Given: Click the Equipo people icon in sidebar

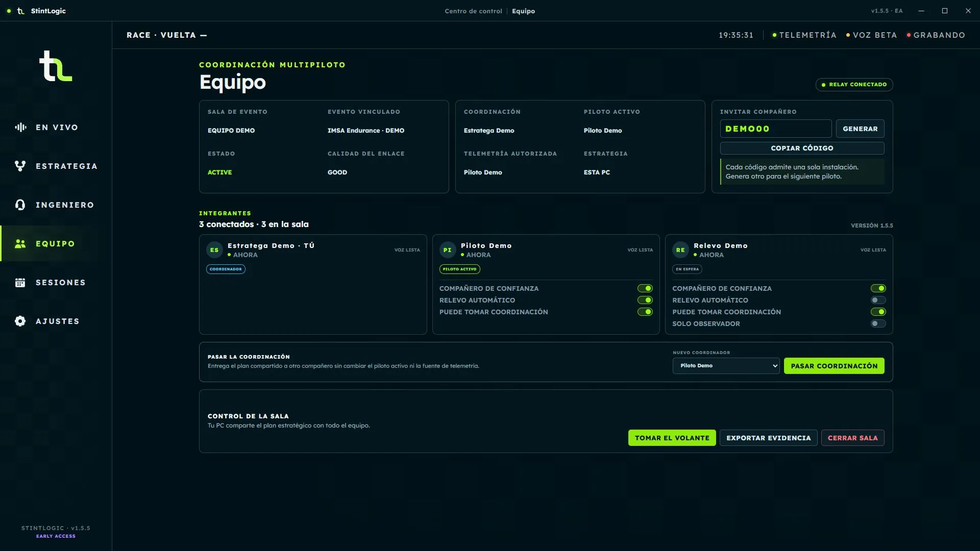Looking at the screenshot, I should click(x=20, y=244).
